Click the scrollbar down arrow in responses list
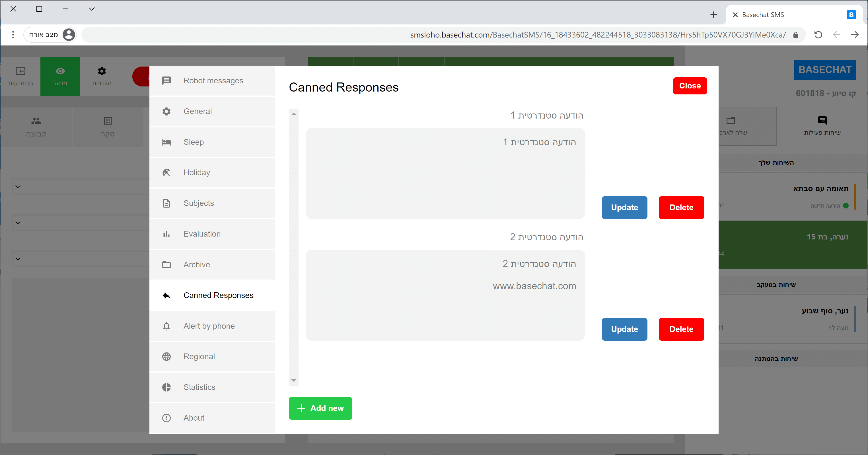The image size is (868, 455). pos(293,380)
